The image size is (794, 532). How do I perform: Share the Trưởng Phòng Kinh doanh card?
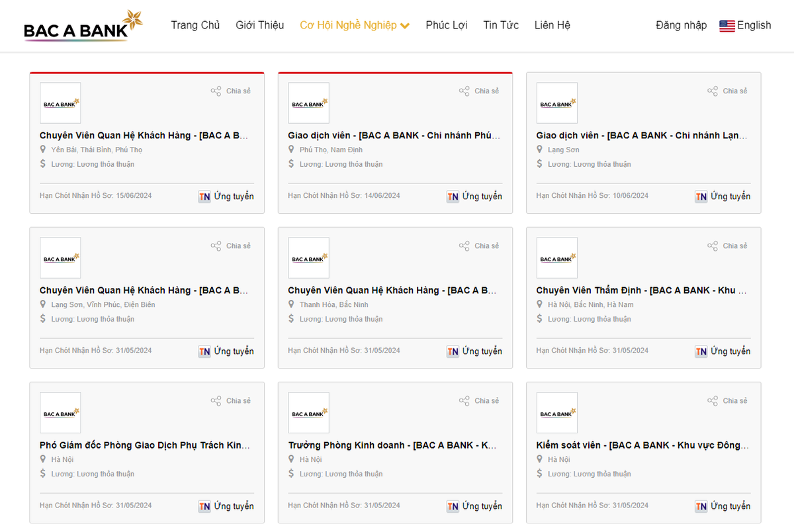click(479, 400)
